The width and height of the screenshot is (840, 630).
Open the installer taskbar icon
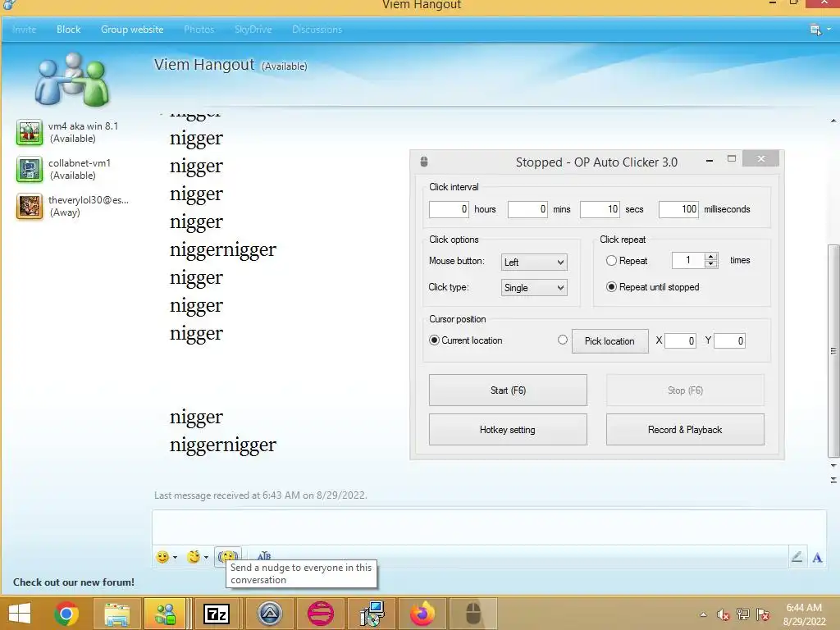(372, 614)
